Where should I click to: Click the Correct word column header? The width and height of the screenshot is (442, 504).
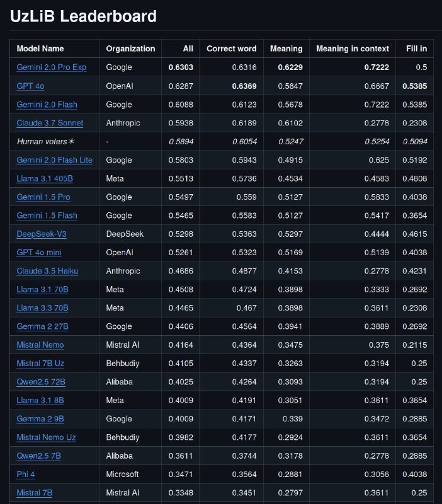tap(231, 49)
